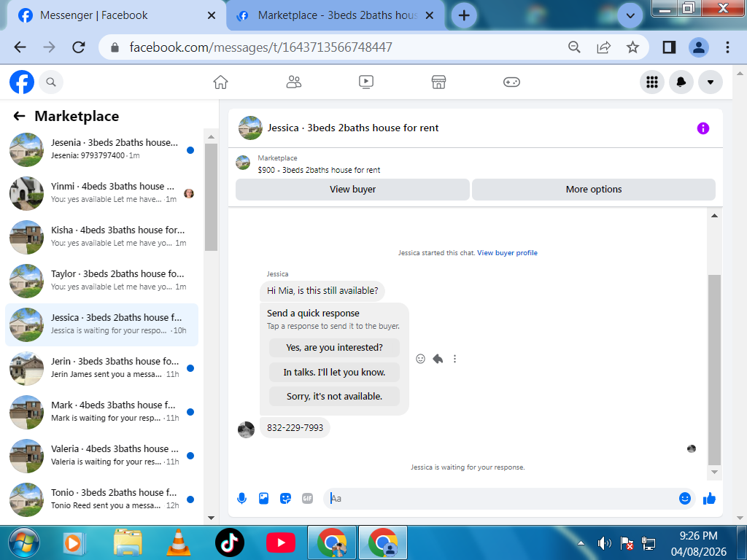Open Jerin's 3beds 3baths conversation
The height and width of the screenshot is (560, 747).
[x=101, y=368]
